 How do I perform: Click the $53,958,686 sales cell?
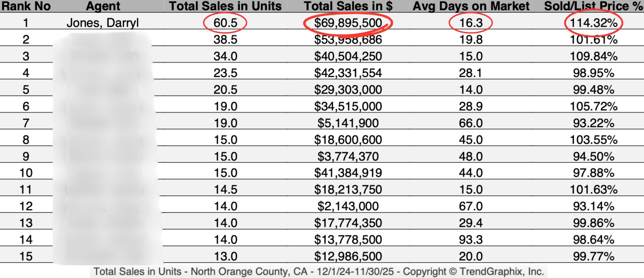click(348, 40)
